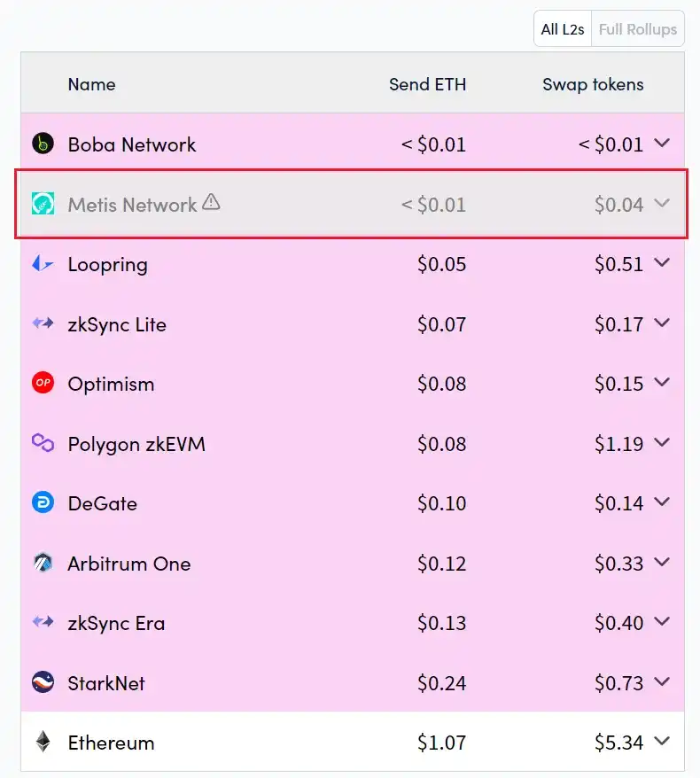
Task: Open the zkSync Lite network name
Action: pyautogui.click(x=117, y=324)
